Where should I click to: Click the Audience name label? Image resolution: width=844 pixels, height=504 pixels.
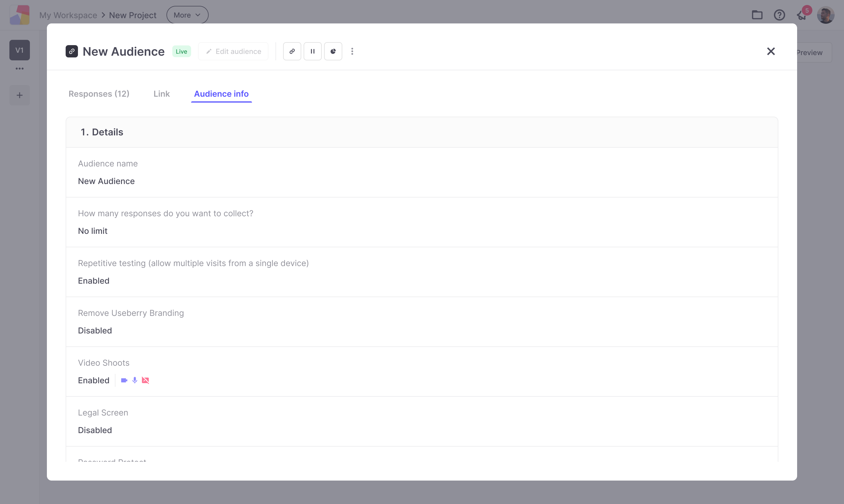108,164
